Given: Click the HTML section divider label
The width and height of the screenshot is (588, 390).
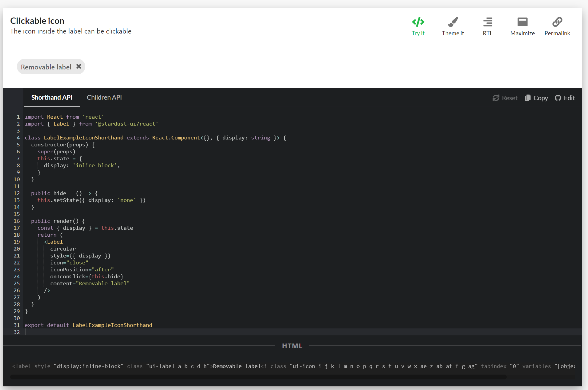Looking at the screenshot, I should click(292, 346).
